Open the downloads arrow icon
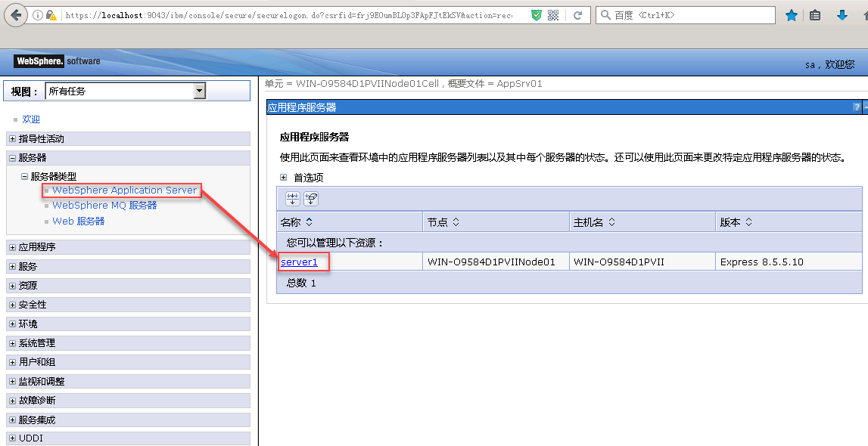This screenshot has height=446, width=868. click(842, 15)
